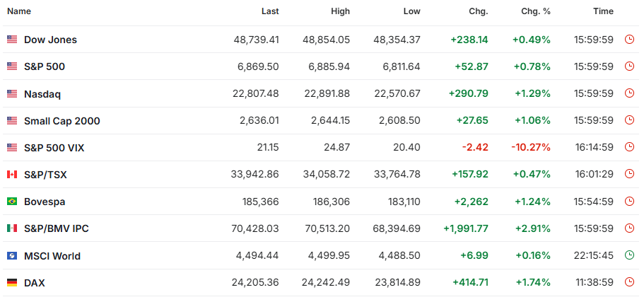Click the clock icon in Nasdaq row
The image size is (644, 302).
coord(629,94)
